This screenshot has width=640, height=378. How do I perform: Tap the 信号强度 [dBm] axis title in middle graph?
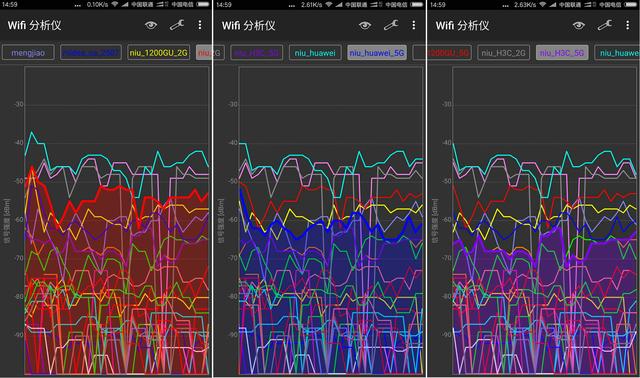220,221
